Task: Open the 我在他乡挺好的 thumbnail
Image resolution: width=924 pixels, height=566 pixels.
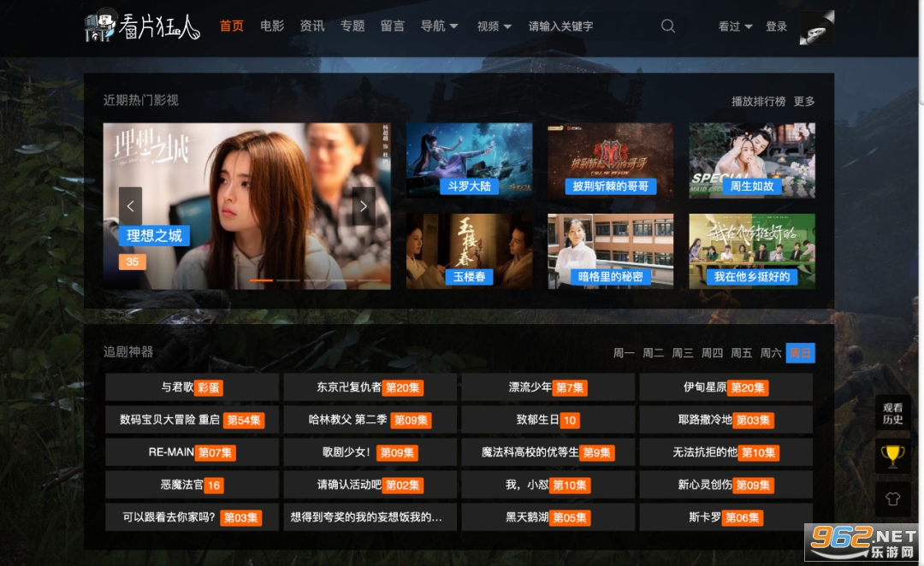Action: pos(752,251)
